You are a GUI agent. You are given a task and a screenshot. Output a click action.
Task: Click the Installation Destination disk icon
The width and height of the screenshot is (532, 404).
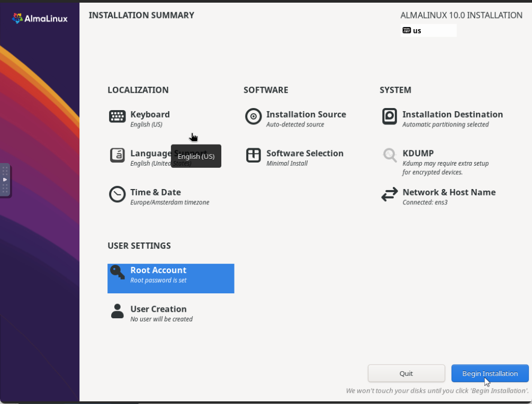pos(390,116)
